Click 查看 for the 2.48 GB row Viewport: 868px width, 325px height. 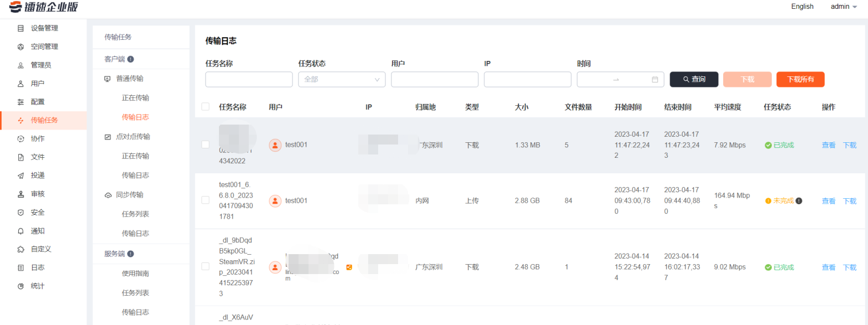click(x=829, y=267)
